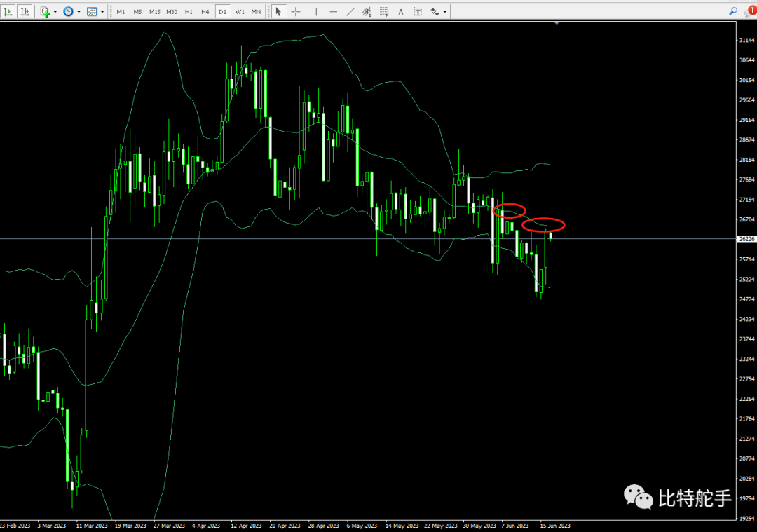The image size is (757, 532).
Task: Switch to H4 timeframe
Action: 205,12
